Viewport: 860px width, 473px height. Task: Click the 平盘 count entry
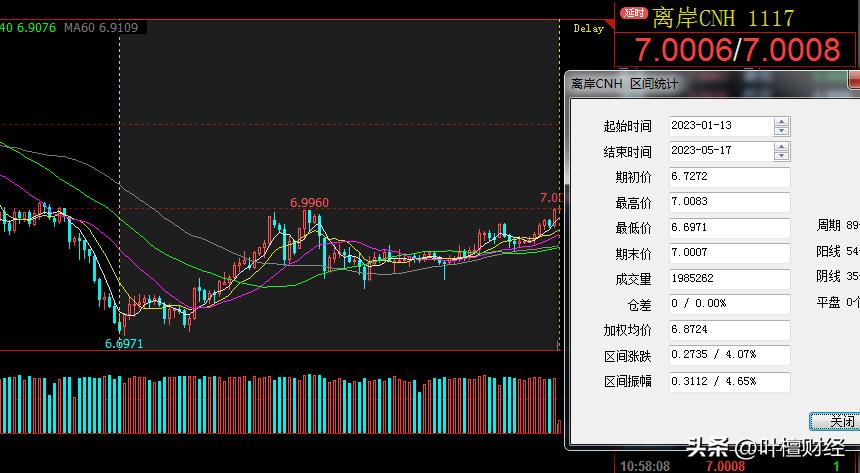(x=838, y=302)
